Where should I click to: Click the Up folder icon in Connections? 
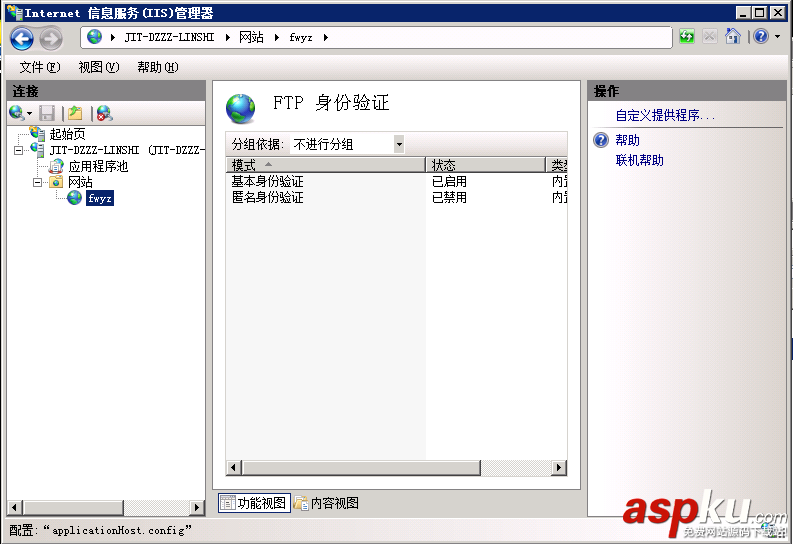point(75,113)
